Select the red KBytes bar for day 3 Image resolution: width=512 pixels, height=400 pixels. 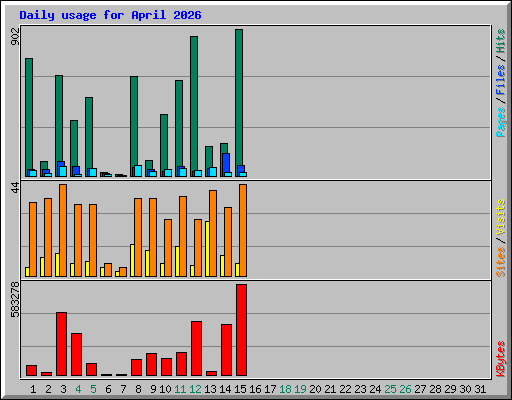pyautogui.click(x=61, y=344)
